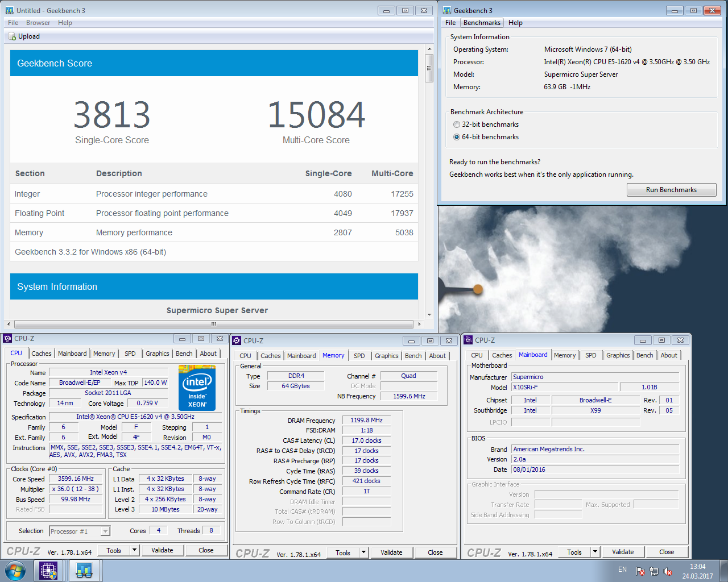Screen dimensions: 728x582
Task: Click the Core Speed value 3599.16 MHz
Action: coord(76,479)
